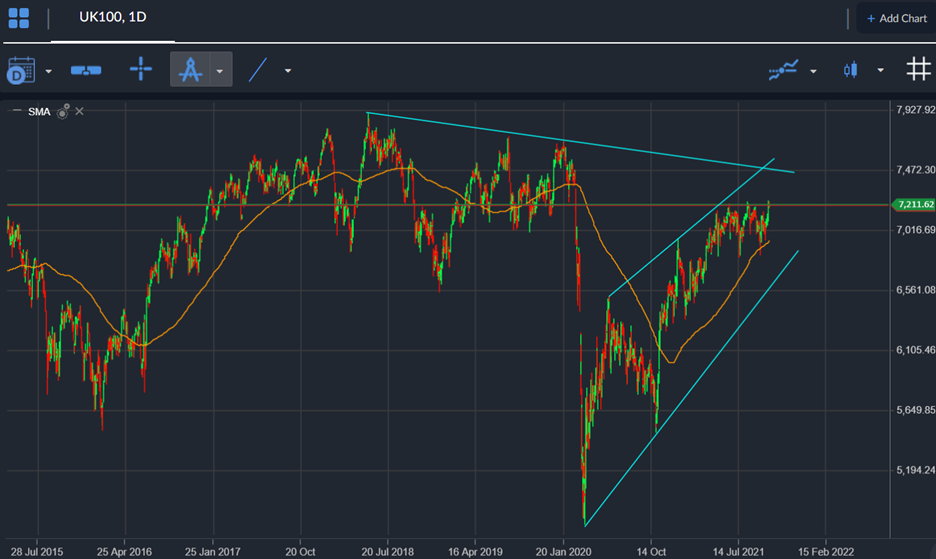Select the UK100, 1D chart tab
Viewport: 936px width, 559px height.
click(113, 17)
